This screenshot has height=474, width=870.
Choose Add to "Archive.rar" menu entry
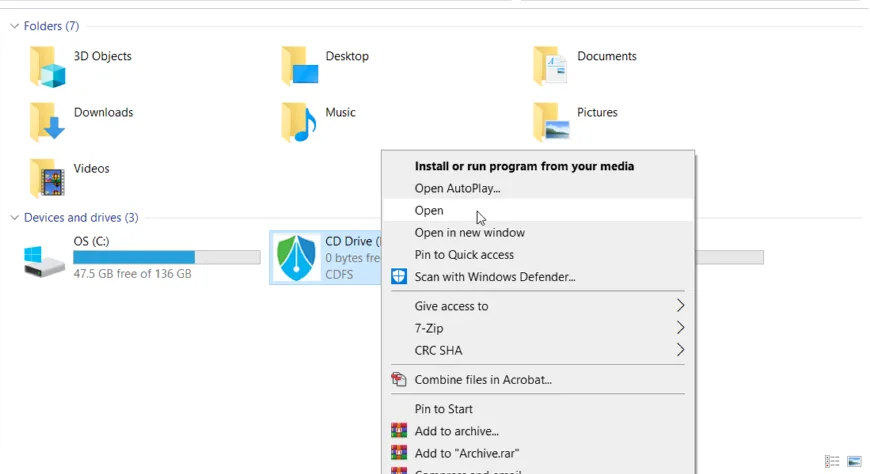click(x=538, y=453)
